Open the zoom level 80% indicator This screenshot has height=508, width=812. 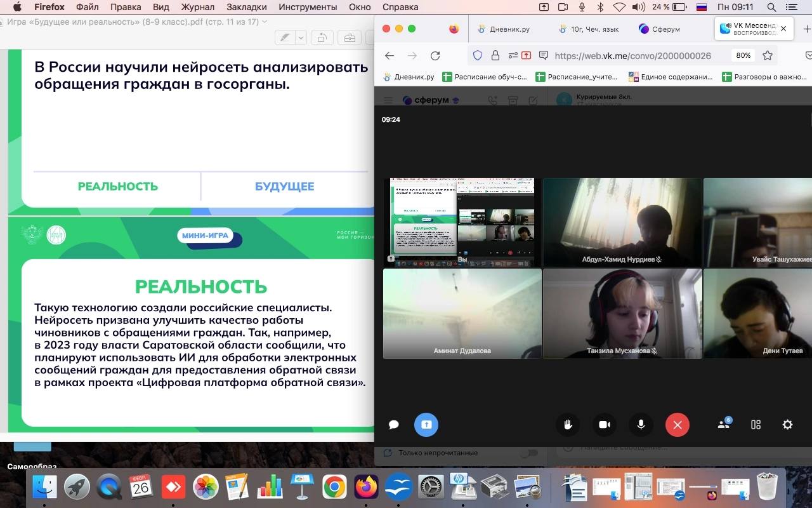click(x=743, y=55)
